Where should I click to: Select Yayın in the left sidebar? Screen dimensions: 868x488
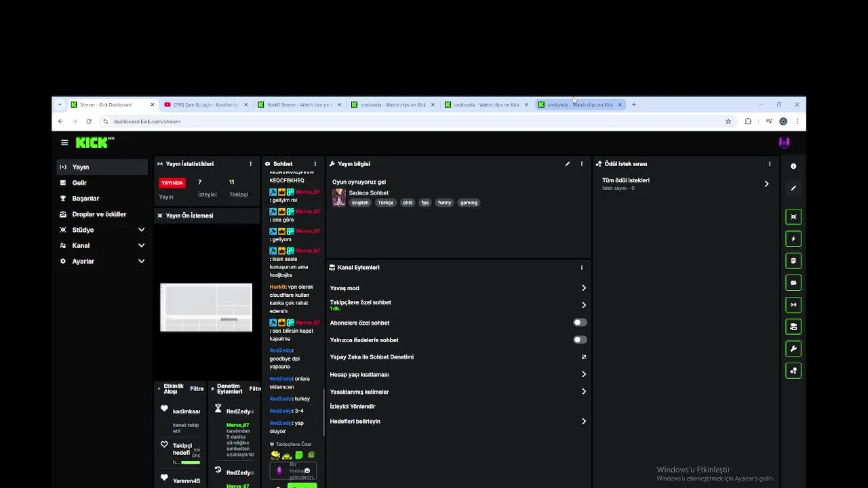point(102,167)
